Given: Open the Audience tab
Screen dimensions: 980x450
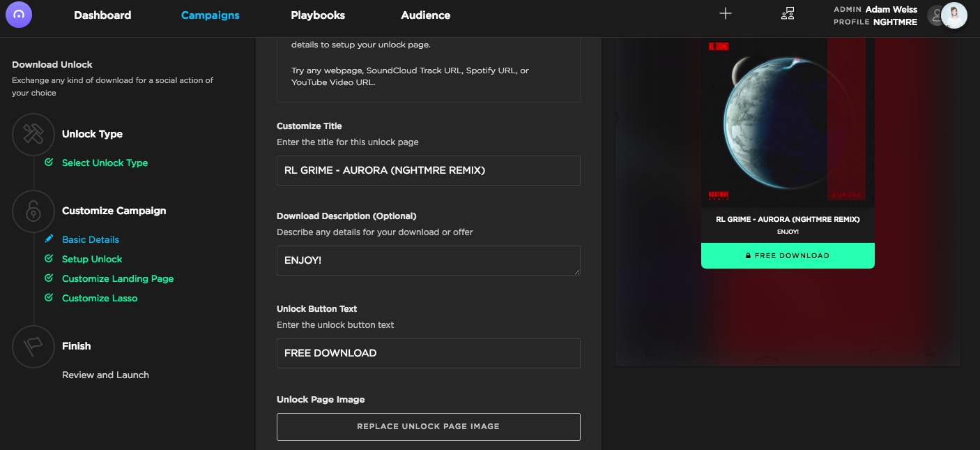Looking at the screenshot, I should click(x=426, y=15).
